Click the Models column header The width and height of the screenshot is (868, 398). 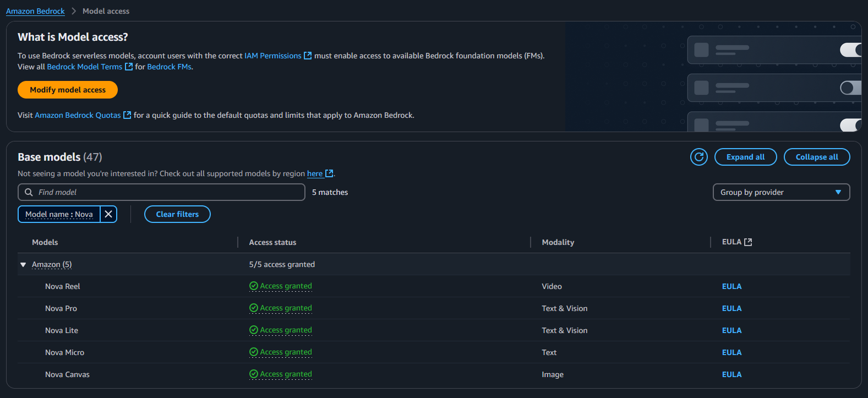[x=45, y=242]
